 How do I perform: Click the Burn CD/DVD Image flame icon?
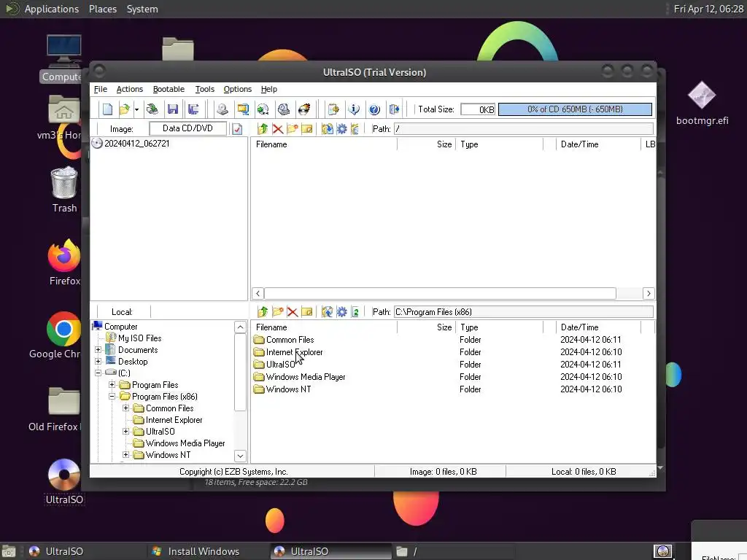(304, 109)
